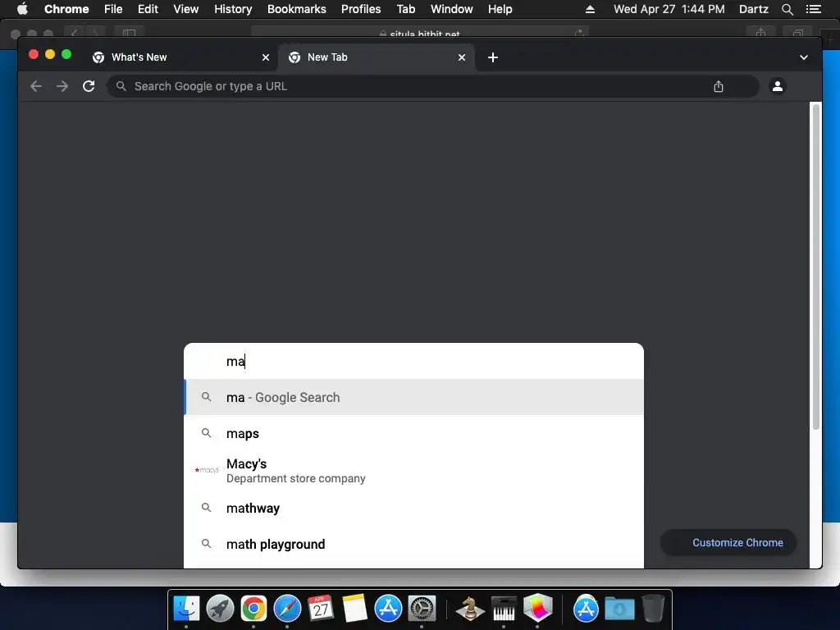Click the magnifier icon beside 'maps' suggestion
The height and width of the screenshot is (630, 840).
(206, 433)
